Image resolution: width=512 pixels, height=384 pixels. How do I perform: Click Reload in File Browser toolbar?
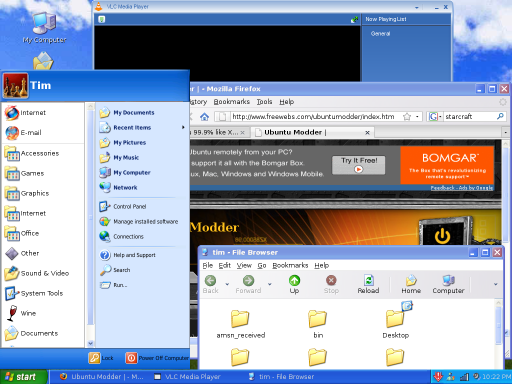[368, 284]
